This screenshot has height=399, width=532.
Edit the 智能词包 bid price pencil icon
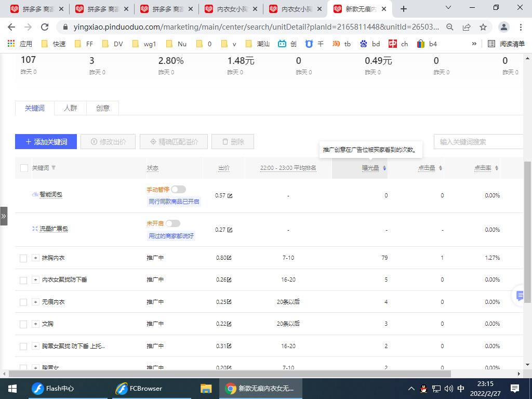click(230, 196)
